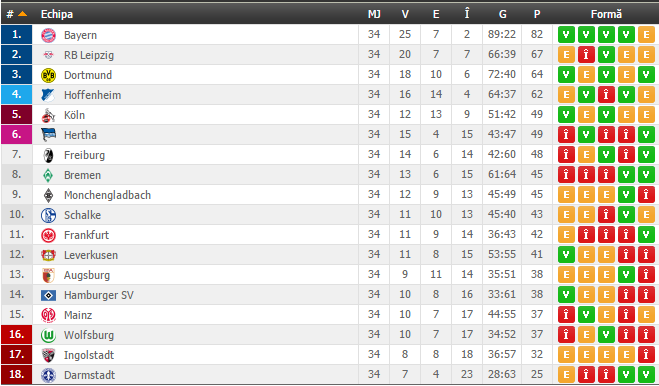Viewport: 659px width, 386px height.
Task: Sort standings by the G goals column
Action: [502, 14]
